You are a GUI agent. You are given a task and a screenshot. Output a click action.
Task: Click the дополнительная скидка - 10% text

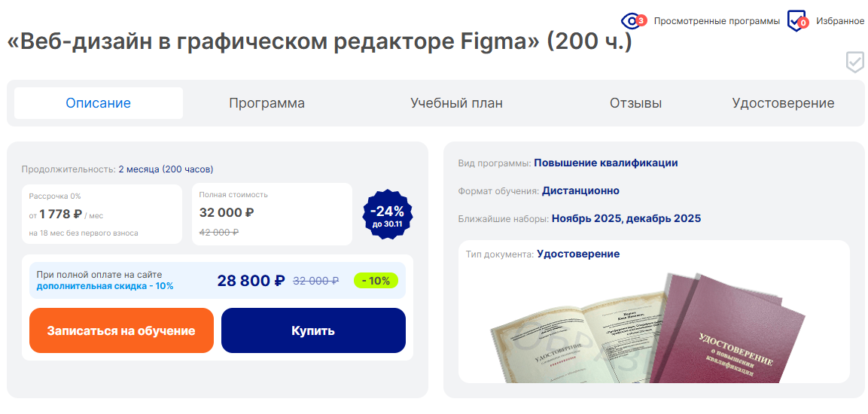coord(105,286)
